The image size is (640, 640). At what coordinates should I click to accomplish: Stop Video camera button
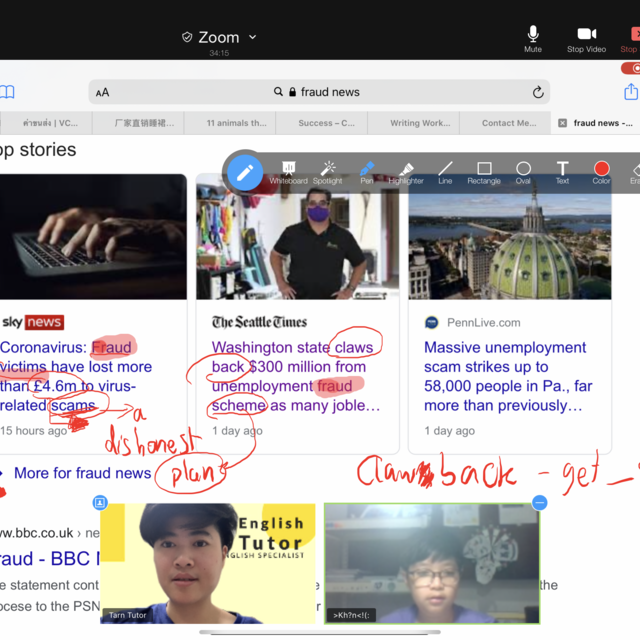[x=587, y=39]
